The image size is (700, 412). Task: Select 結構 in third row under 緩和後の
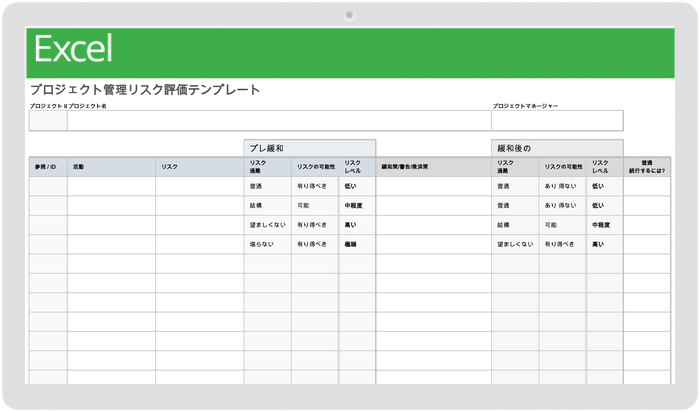coord(515,225)
